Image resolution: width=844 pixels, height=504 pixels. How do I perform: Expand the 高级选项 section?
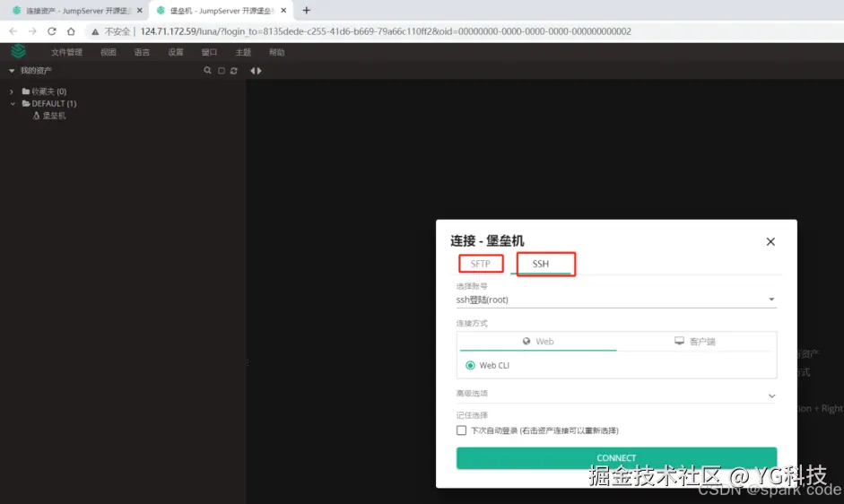click(616, 395)
